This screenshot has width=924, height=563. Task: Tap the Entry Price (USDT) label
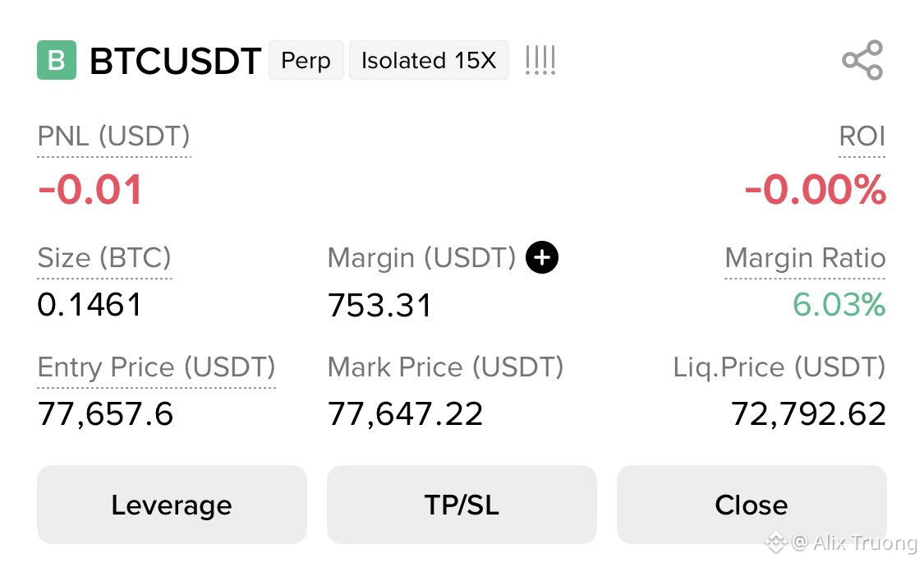click(156, 367)
